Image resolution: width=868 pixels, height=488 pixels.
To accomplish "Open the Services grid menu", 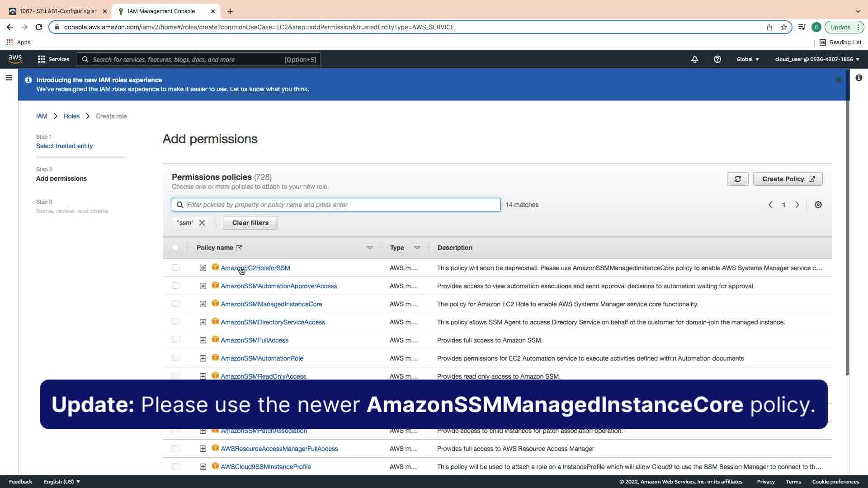I will [x=53, y=59].
